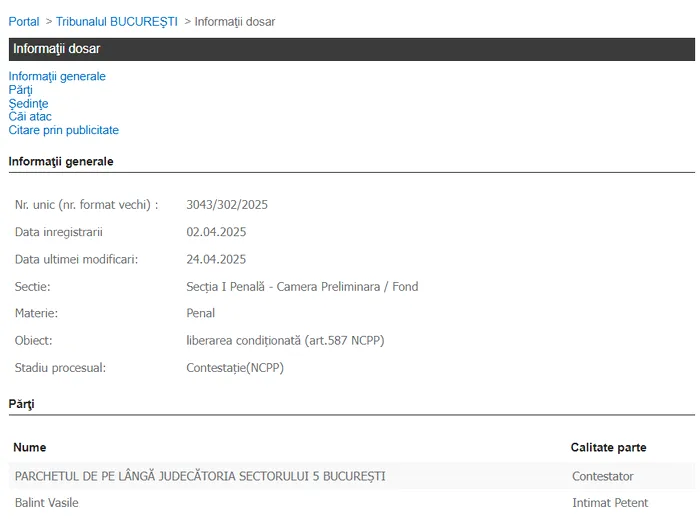This screenshot has height=519, width=700.
Task: Click the last modified date 24.04.2025
Action: 216,259
